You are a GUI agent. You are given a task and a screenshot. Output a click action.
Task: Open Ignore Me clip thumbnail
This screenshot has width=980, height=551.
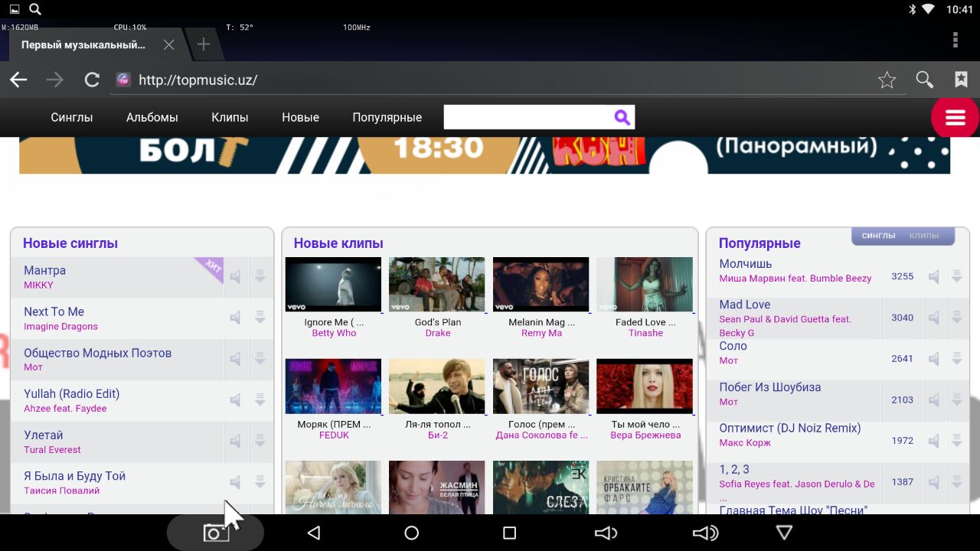pyautogui.click(x=333, y=284)
